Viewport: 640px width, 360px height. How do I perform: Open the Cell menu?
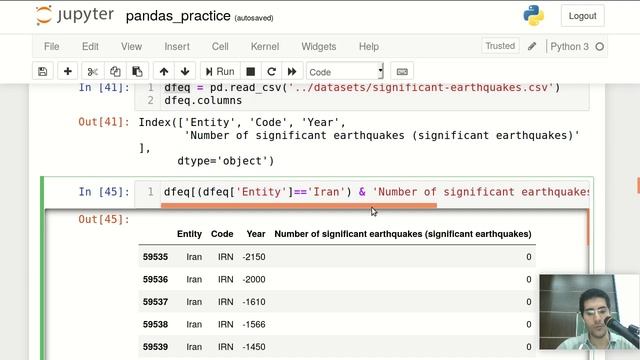220,47
